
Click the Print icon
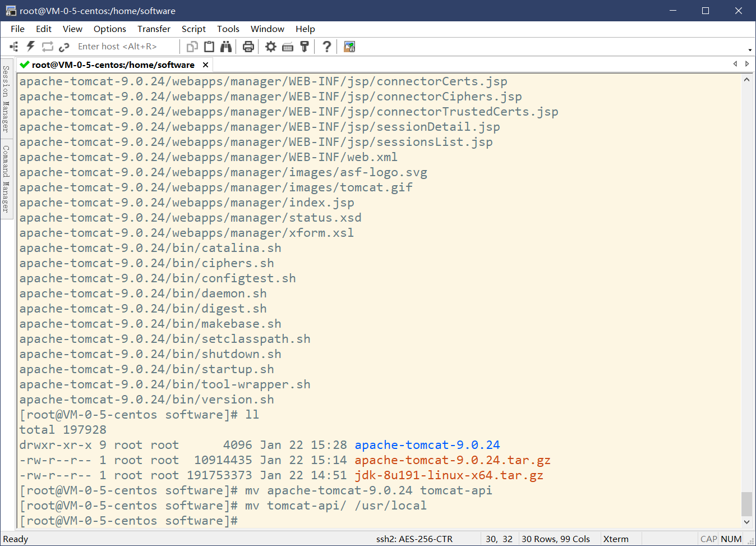[248, 47]
